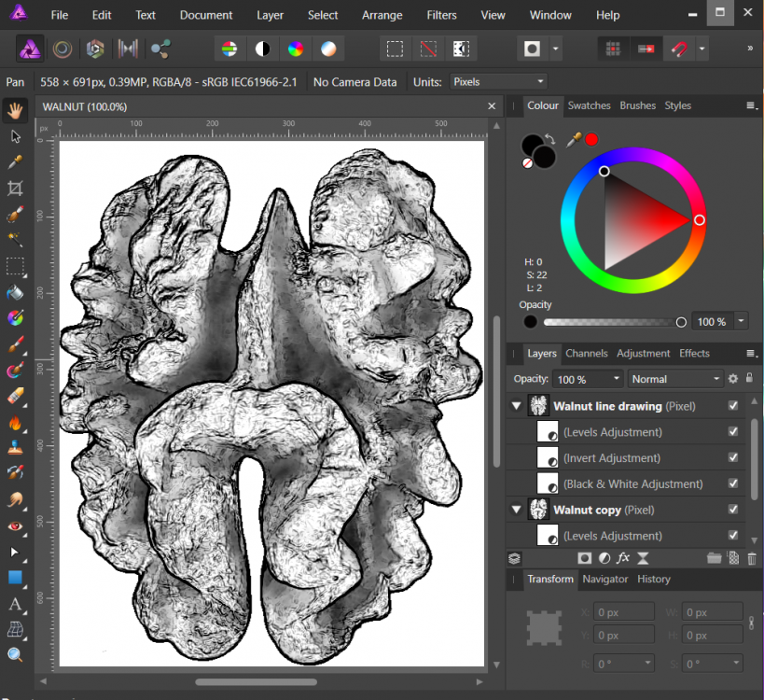Screen dimensions: 764x700
Task: Open the Export Persona
Action: click(x=160, y=49)
